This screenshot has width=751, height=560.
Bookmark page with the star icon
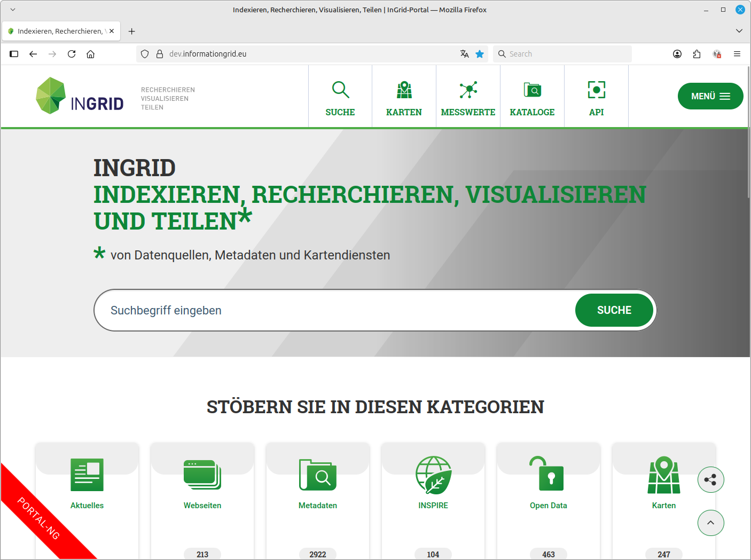point(480,54)
